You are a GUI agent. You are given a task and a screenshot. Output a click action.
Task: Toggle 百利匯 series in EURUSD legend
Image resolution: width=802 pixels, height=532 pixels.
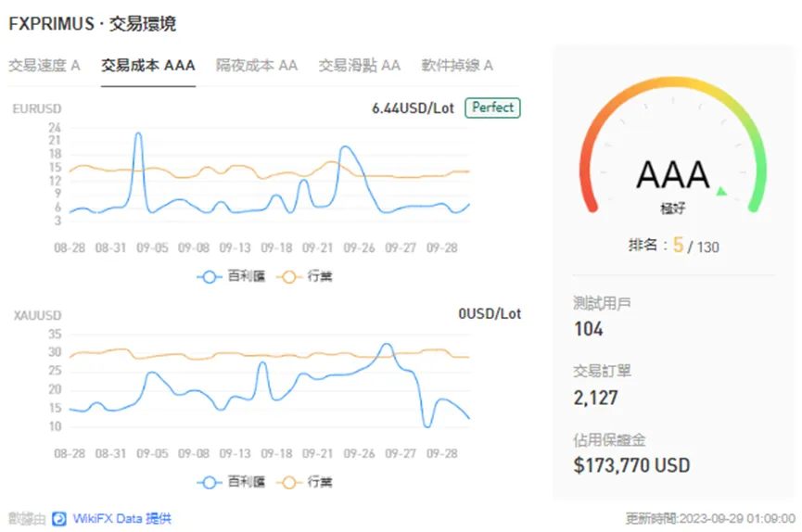(231, 277)
